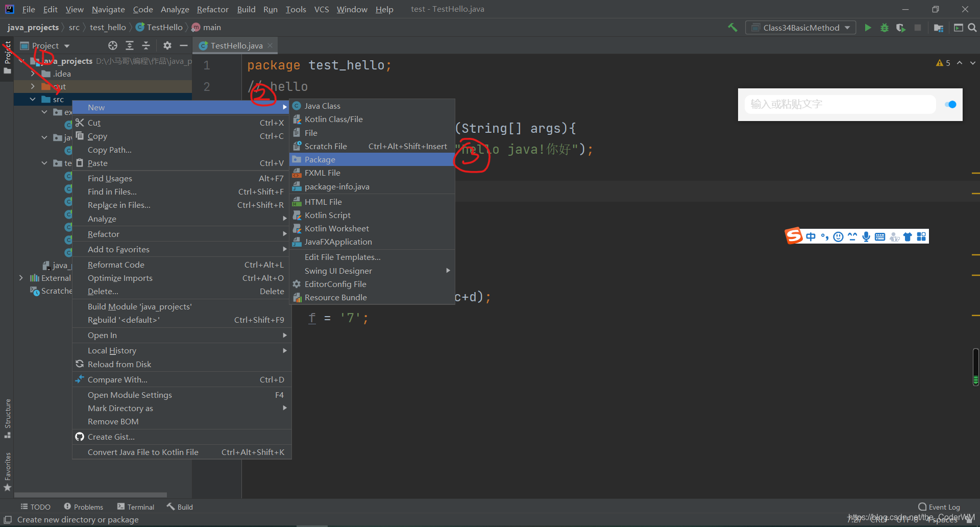Click the Sogou voice input microphone
Viewport: 980px width, 527px height.
click(x=866, y=236)
